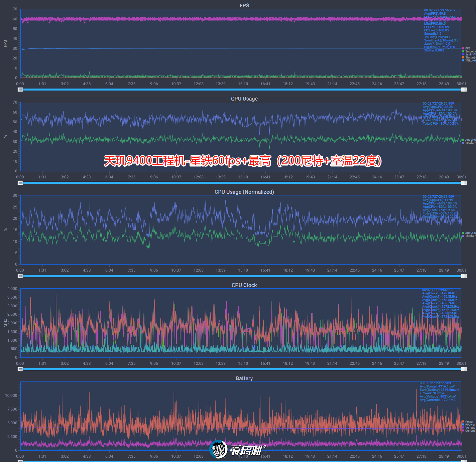The width and height of the screenshot is (476, 462).
Task: Click the 10,000 label on the Battery y-axis
Action: tap(11, 396)
